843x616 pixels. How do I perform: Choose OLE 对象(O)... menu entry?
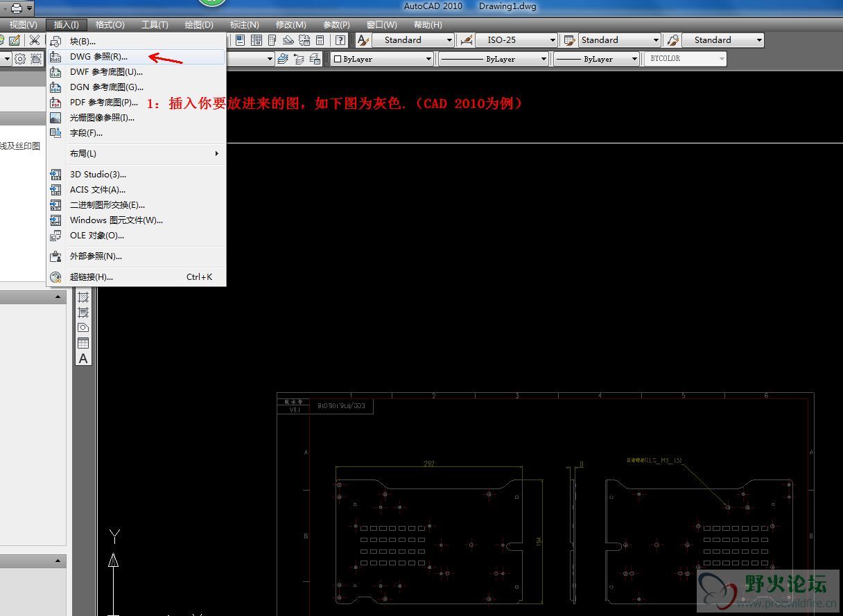pyautogui.click(x=137, y=236)
